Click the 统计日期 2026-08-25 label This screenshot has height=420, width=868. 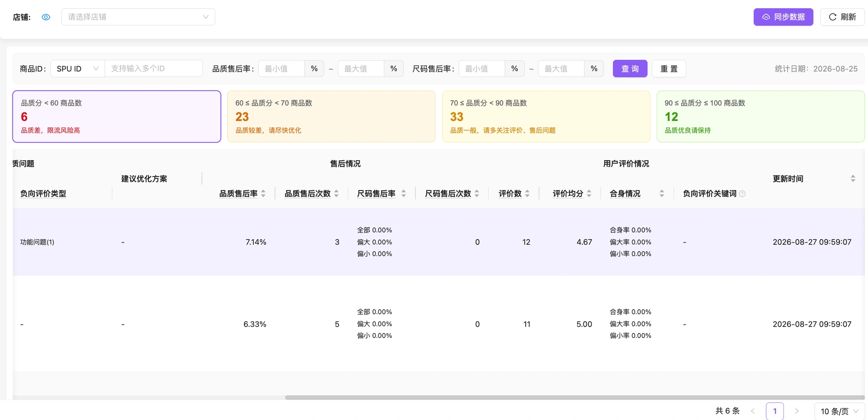(x=816, y=69)
